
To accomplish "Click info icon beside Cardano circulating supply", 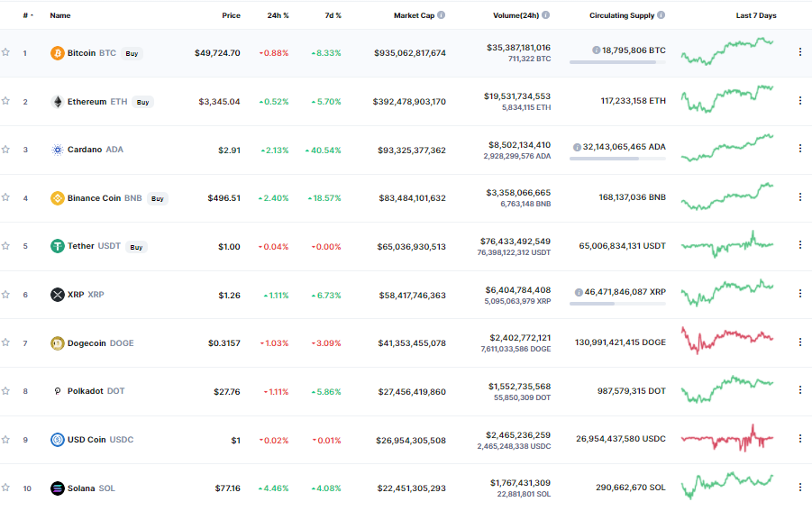I will tap(577, 147).
